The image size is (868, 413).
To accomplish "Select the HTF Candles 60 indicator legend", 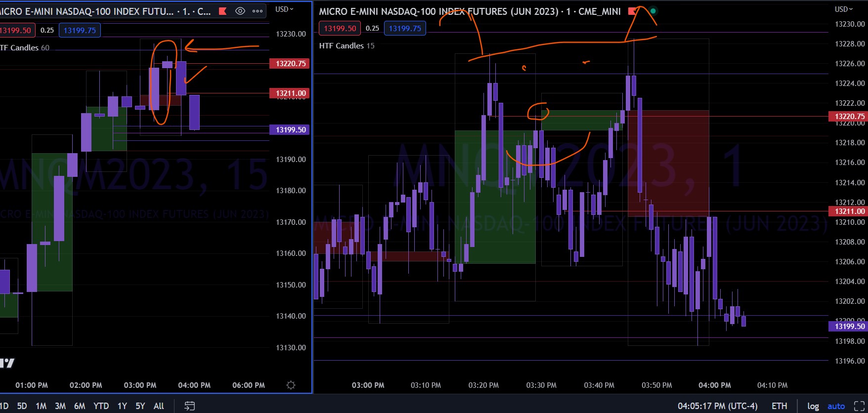I will [25, 47].
